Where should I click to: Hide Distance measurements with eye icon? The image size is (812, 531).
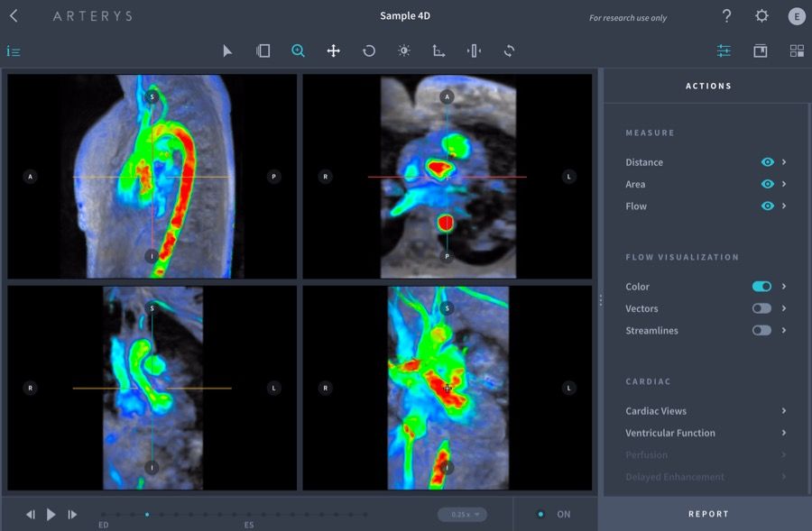pos(767,162)
